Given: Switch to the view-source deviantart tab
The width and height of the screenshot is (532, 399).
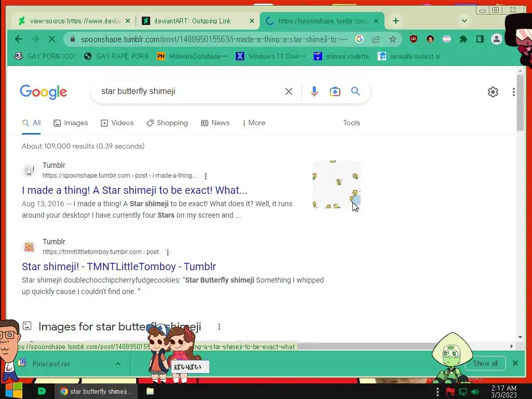Looking at the screenshot, I should (74, 21).
